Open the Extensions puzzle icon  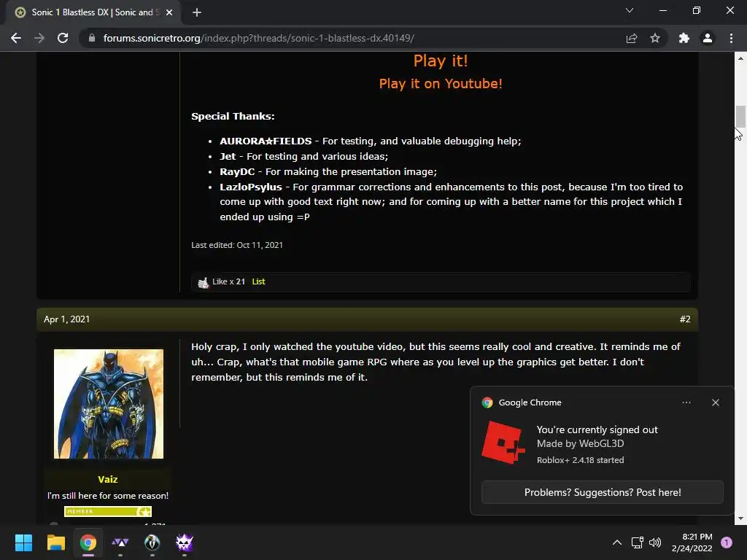(684, 38)
